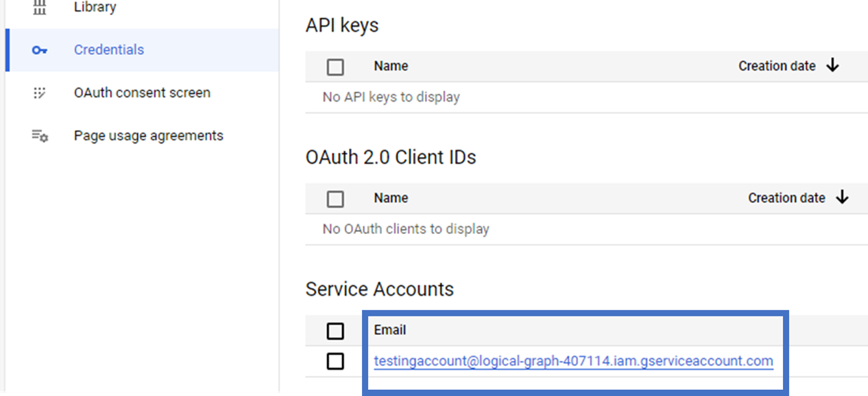Click the Name header in OAuth clients table
868x396 pixels.
390,198
